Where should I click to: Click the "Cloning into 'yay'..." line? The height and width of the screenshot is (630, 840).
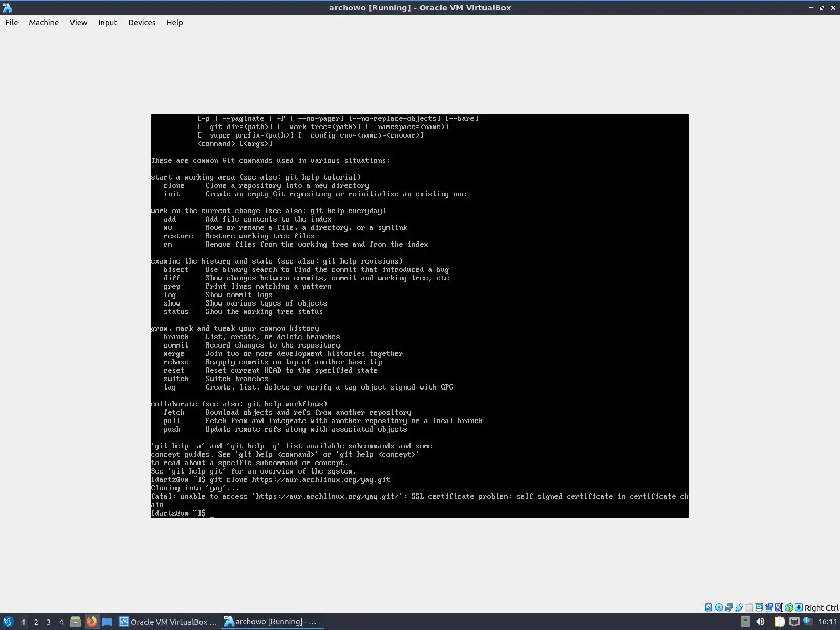pyautogui.click(x=195, y=488)
